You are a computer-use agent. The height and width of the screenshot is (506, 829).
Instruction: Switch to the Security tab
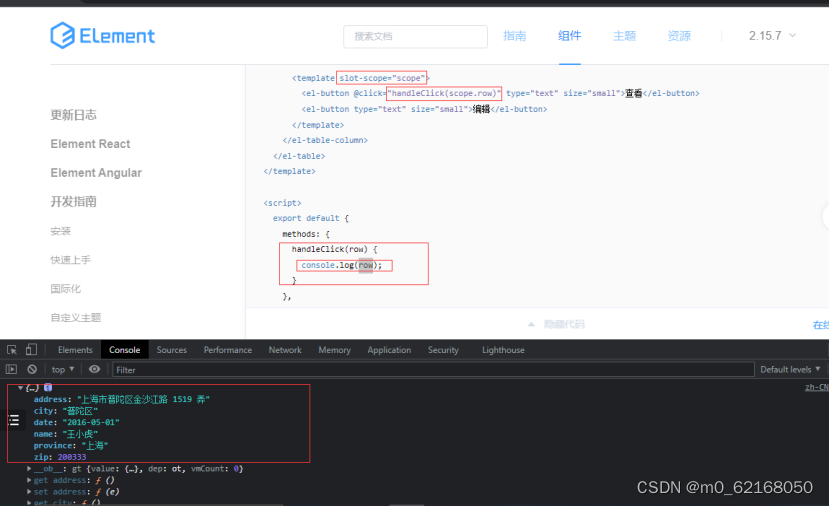click(443, 350)
